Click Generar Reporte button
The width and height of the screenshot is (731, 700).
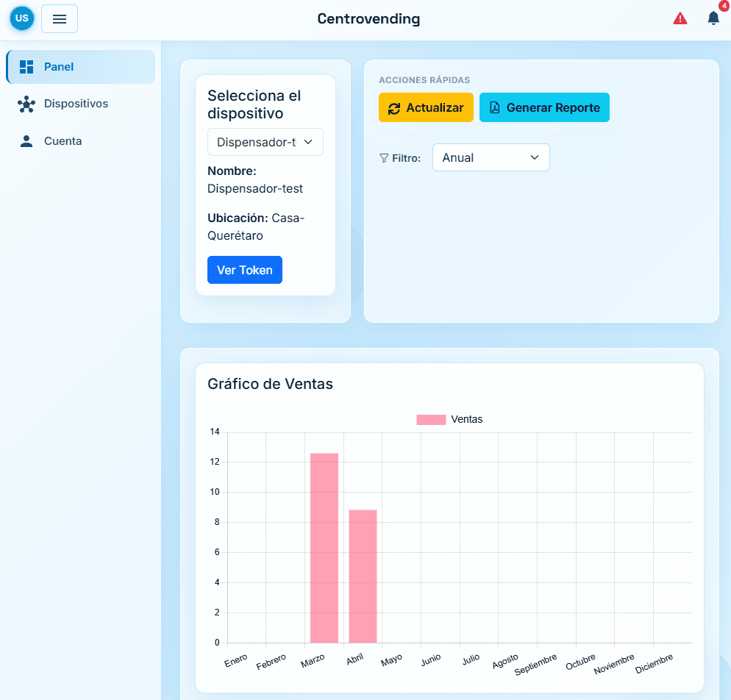tap(544, 107)
